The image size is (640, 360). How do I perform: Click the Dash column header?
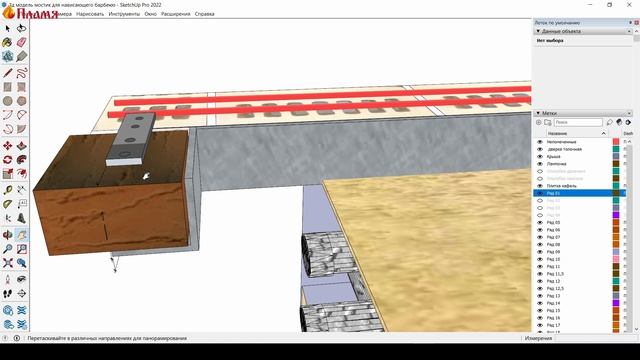point(628,133)
